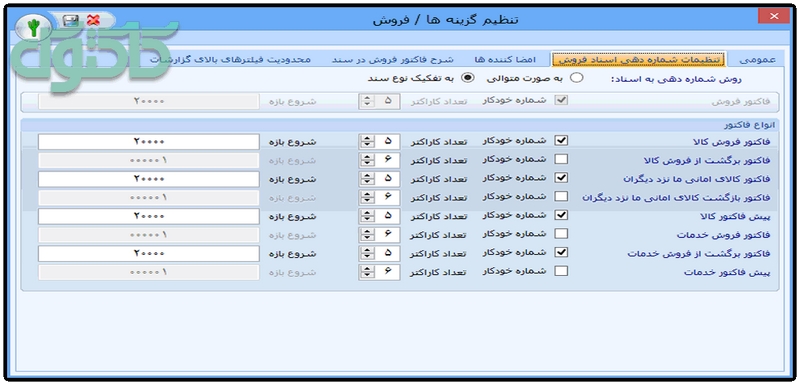Click character count stepper for فاکتور کالای امانی ما نزد دیگران
The width and height of the screenshot is (800, 385).
click(x=366, y=179)
